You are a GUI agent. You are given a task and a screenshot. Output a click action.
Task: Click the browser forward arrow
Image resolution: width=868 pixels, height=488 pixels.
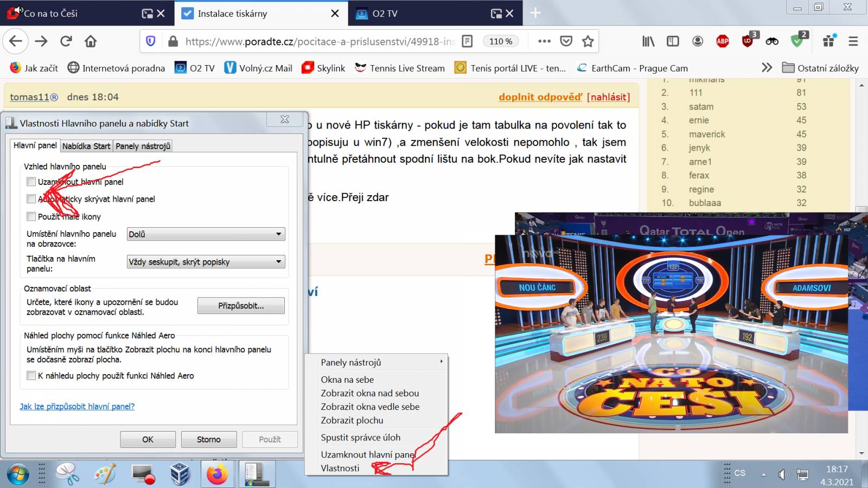[41, 41]
